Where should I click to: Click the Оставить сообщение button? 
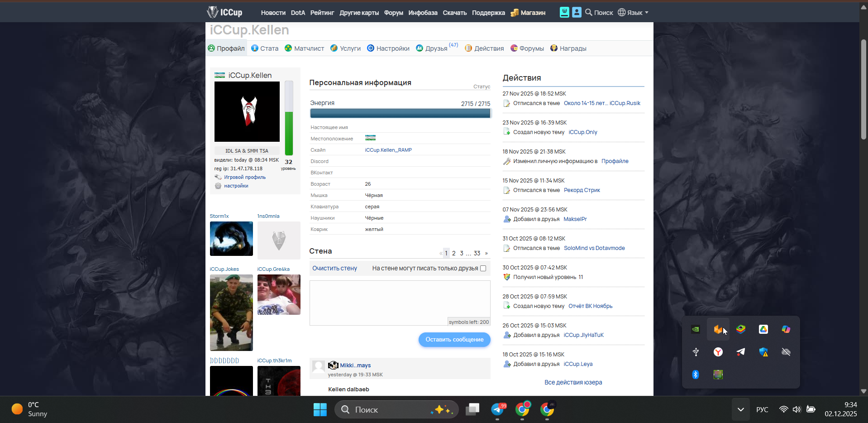pyautogui.click(x=454, y=340)
